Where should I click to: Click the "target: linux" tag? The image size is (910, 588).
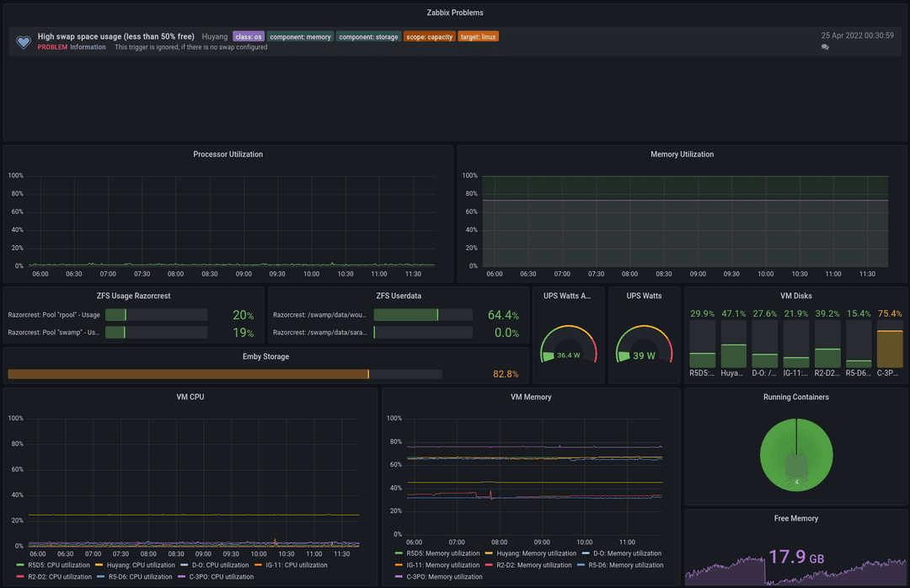point(478,37)
